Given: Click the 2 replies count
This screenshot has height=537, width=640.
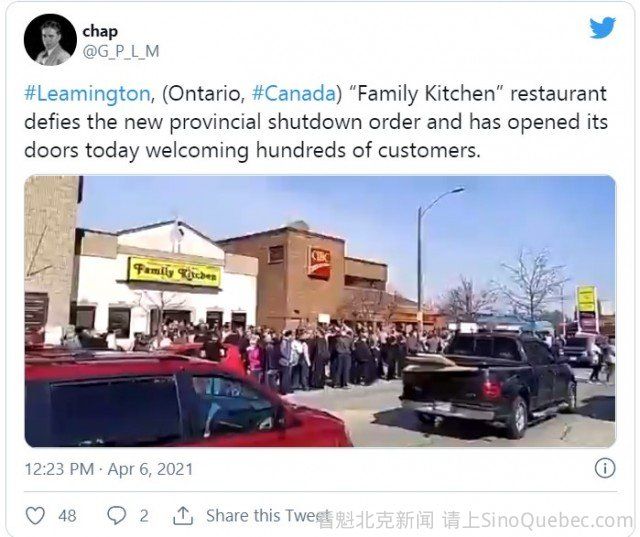Looking at the screenshot, I should pos(144,516).
